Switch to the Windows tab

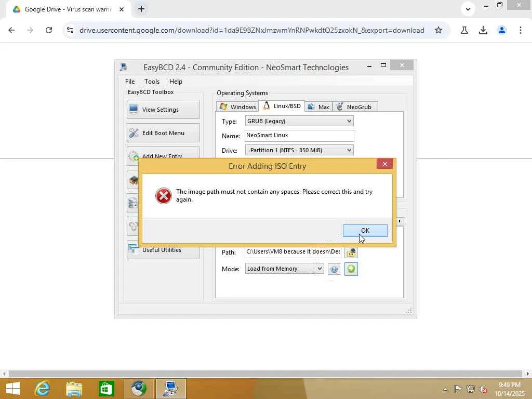[x=237, y=107]
